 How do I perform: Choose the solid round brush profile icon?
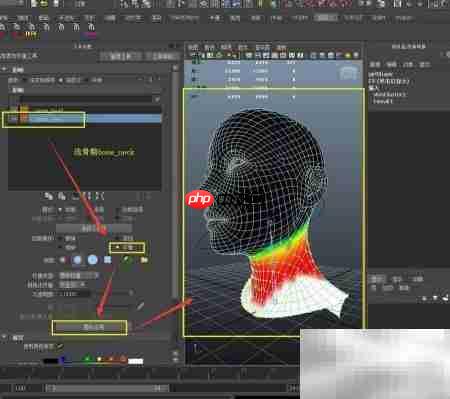click(92, 260)
